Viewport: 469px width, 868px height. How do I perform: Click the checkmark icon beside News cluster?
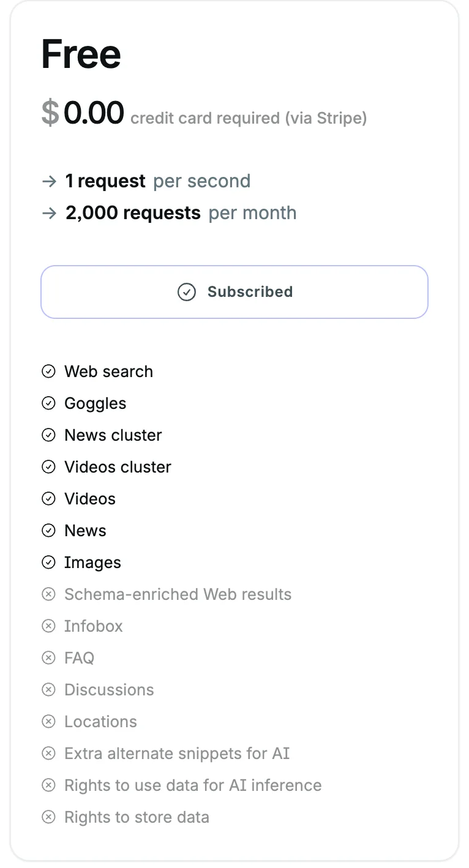[49, 435]
